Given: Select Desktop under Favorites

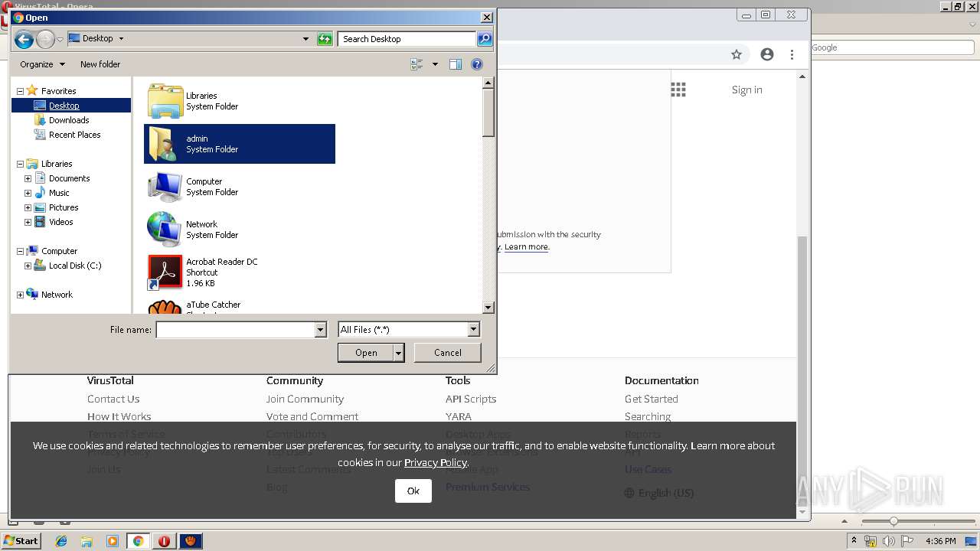Looking at the screenshot, I should [x=64, y=106].
